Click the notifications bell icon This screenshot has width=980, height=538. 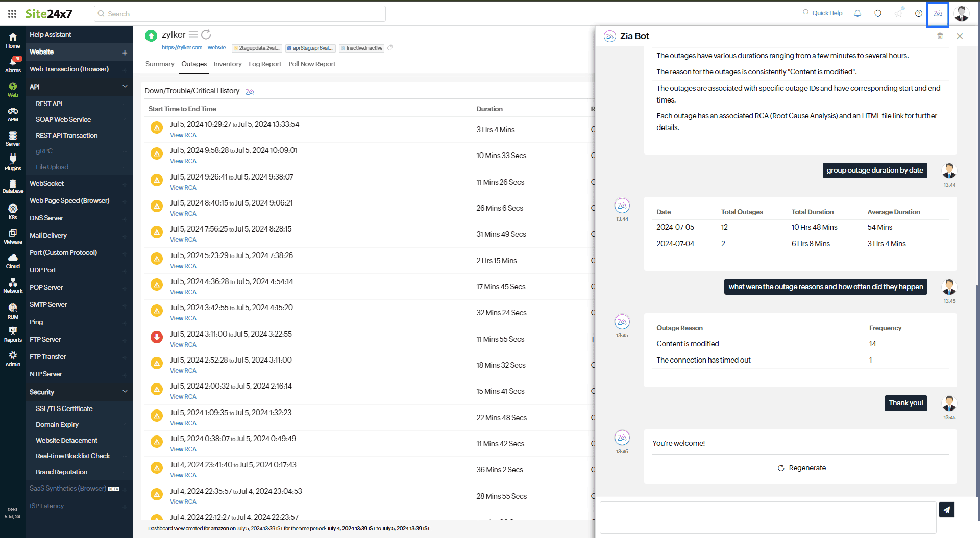click(857, 13)
